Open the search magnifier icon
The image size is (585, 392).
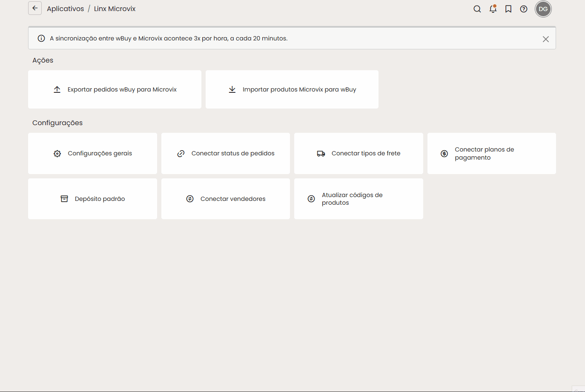477,9
